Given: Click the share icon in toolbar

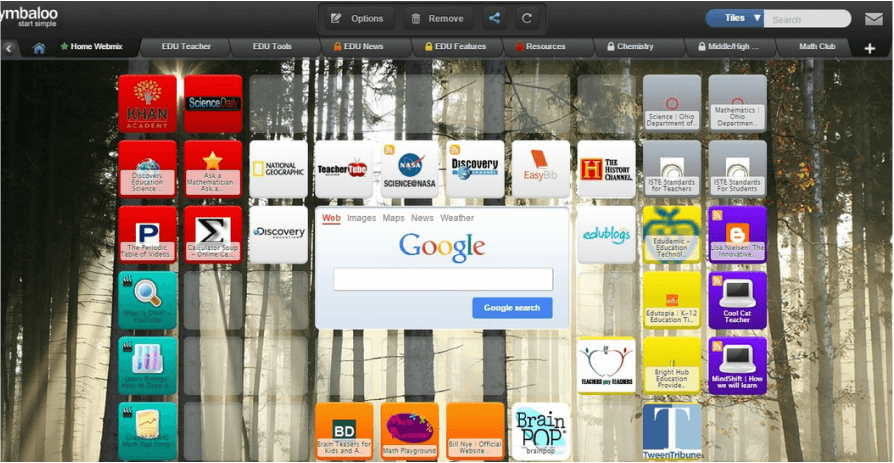Looking at the screenshot, I should (x=494, y=19).
